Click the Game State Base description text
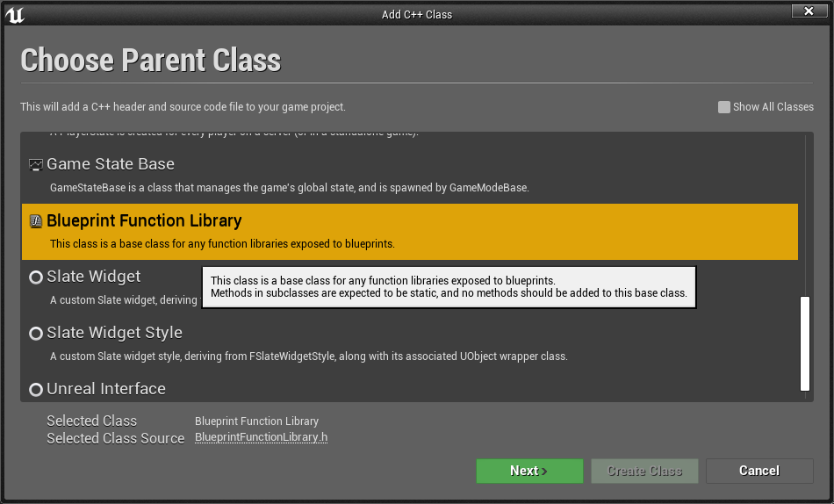Screen dimensions: 834x504 [289, 188]
